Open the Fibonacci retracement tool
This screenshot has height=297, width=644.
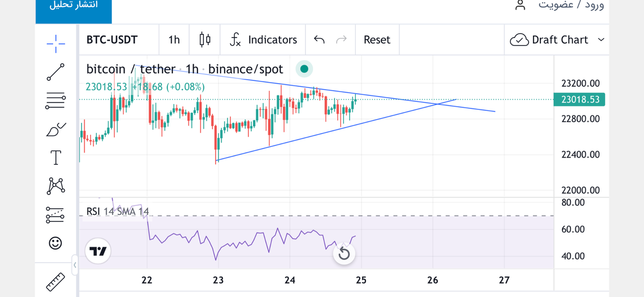click(x=56, y=100)
